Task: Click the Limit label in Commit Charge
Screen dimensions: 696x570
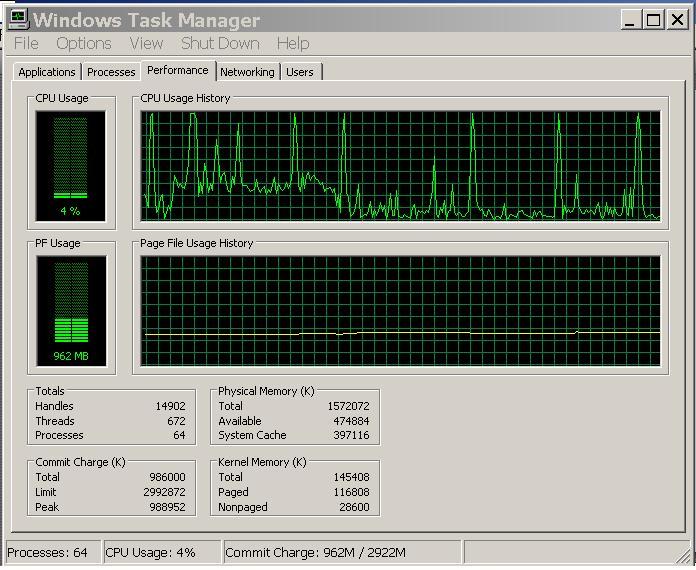Action: point(46,492)
